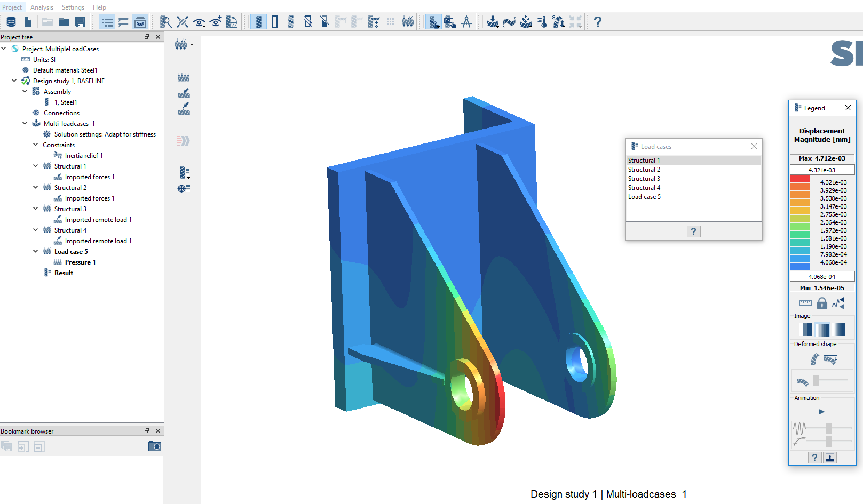Collapse the Load case 5 tree node
The height and width of the screenshot is (504, 863).
[36, 251]
